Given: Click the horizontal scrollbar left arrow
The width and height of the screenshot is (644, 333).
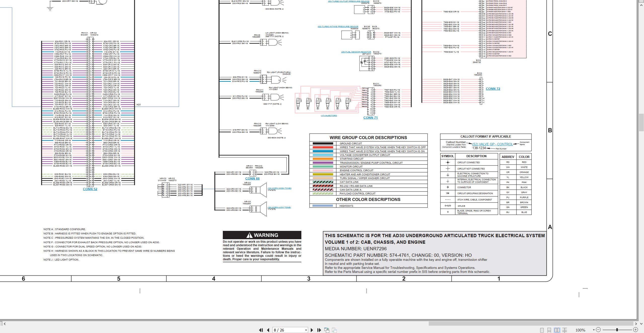Looking at the screenshot, I should coord(5,324).
